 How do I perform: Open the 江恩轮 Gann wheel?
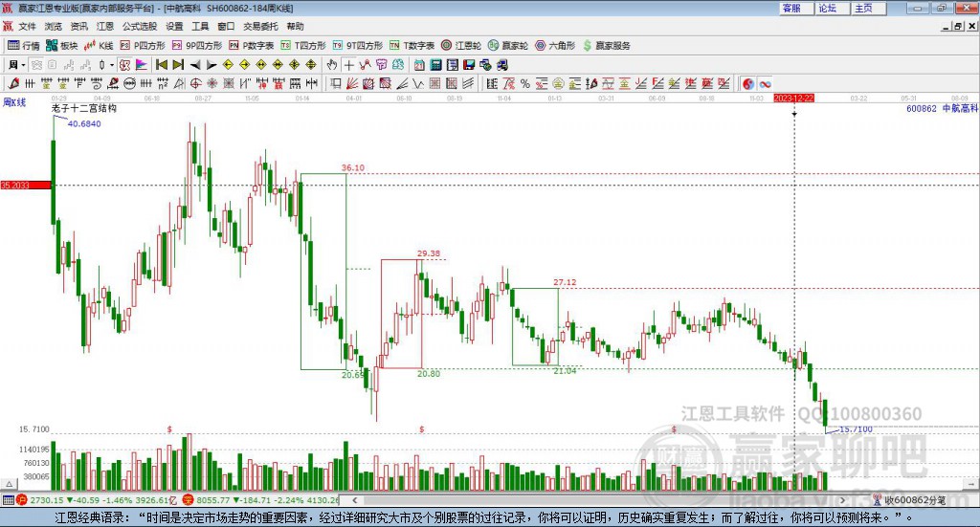(461, 46)
